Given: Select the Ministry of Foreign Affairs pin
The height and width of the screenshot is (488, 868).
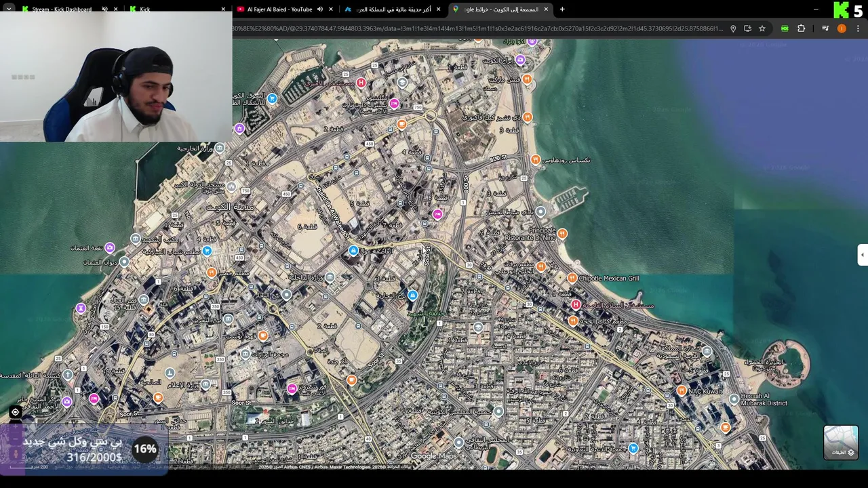Looking at the screenshot, I should [220, 148].
